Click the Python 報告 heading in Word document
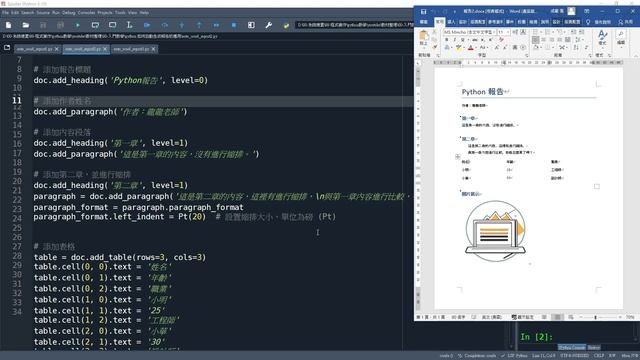Viewport: 640px width, 360px height. [x=483, y=92]
